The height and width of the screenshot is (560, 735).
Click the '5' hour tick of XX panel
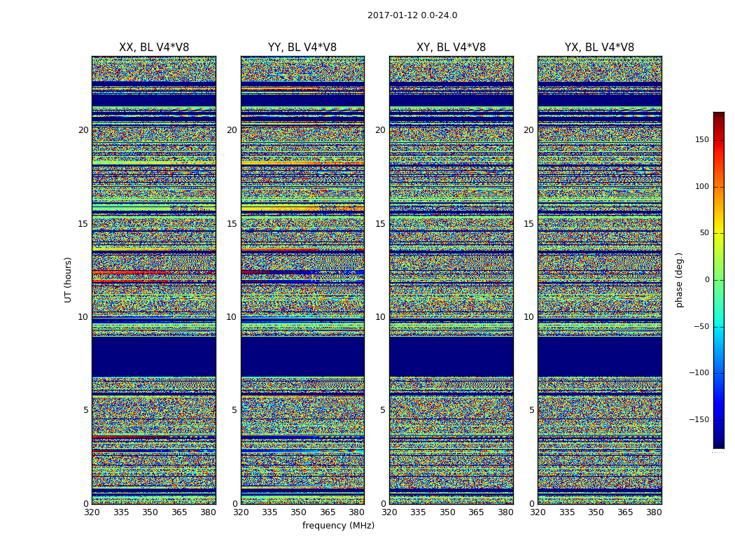(86, 410)
